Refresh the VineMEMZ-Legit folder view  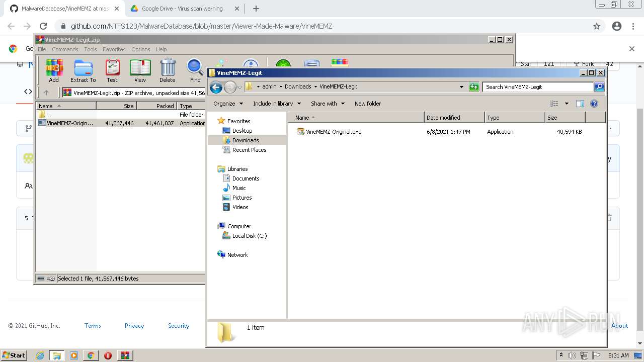[474, 87]
